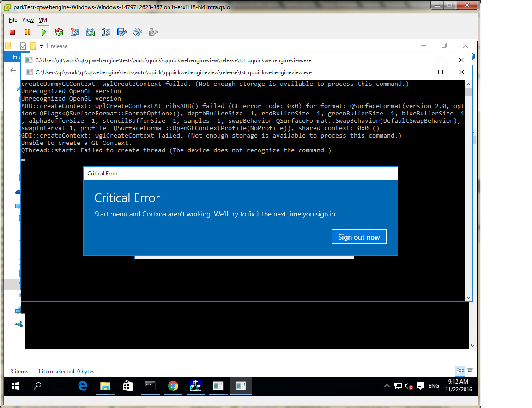532x408 pixels.
Task: Connect a floppy device to the VM
Action: tap(122, 32)
